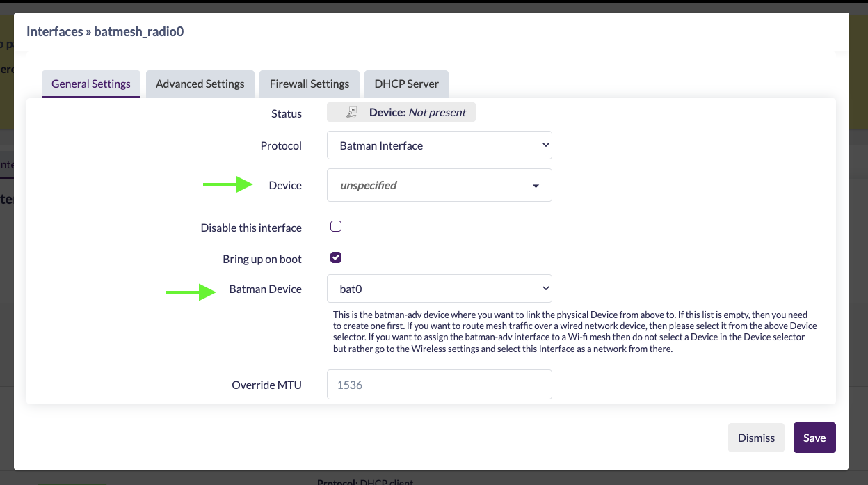This screenshot has width=868, height=485.
Task: Open the Advanced Settings tab
Action: click(x=200, y=84)
